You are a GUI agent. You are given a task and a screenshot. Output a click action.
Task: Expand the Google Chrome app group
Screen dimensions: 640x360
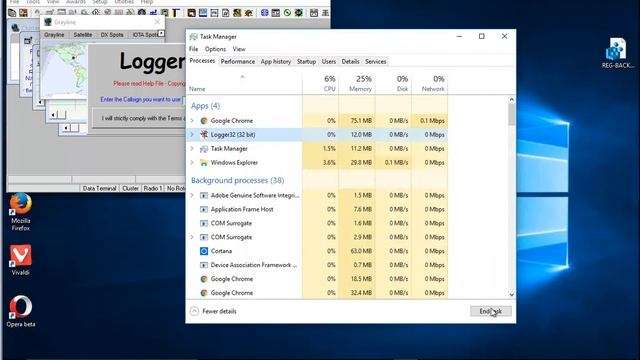192,121
